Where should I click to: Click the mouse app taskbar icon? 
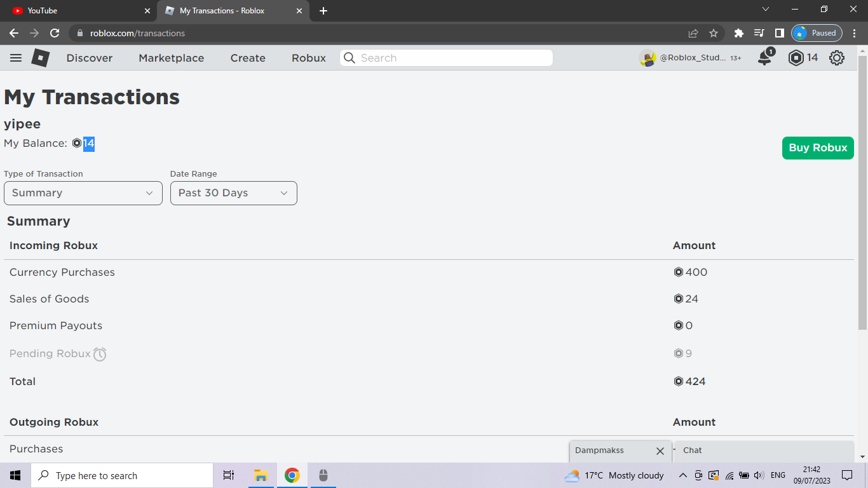click(323, 475)
